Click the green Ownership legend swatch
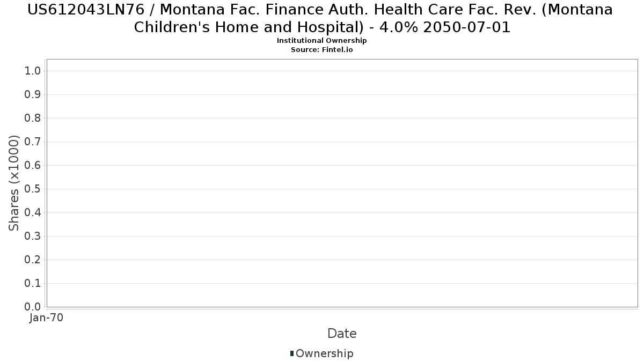 coord(292,353)
